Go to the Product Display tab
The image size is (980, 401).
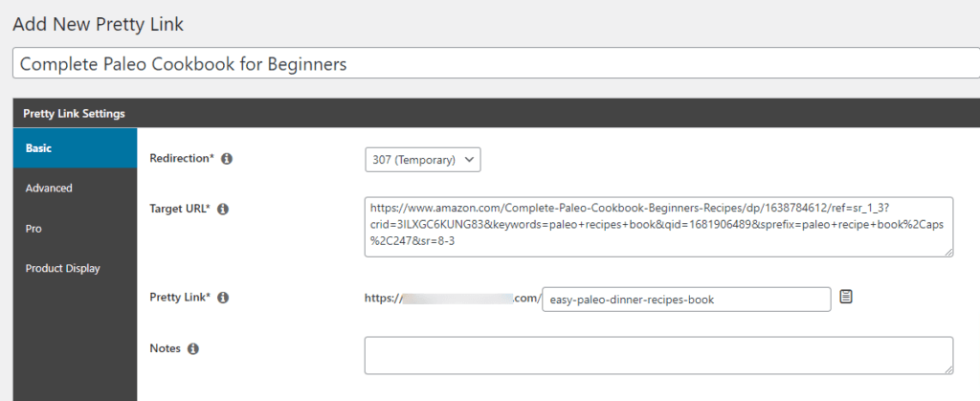pyautogui.click(x=69, y=269)
